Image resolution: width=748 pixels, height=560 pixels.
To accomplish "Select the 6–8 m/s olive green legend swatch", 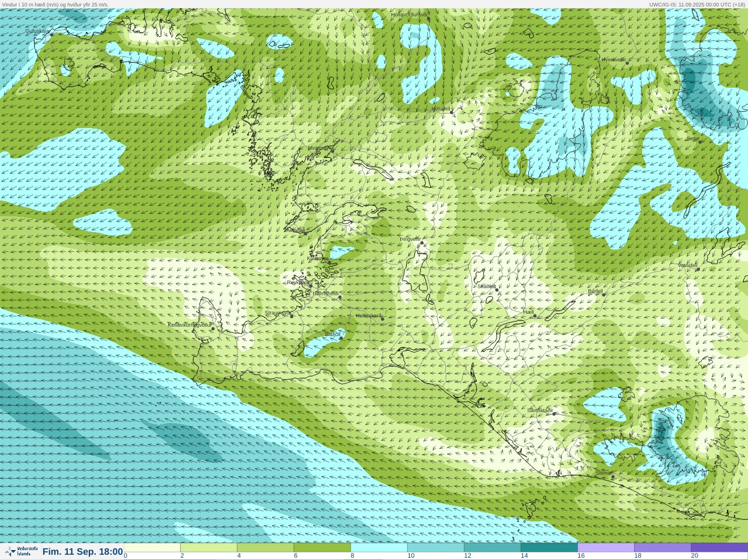I will coord(322,548).
